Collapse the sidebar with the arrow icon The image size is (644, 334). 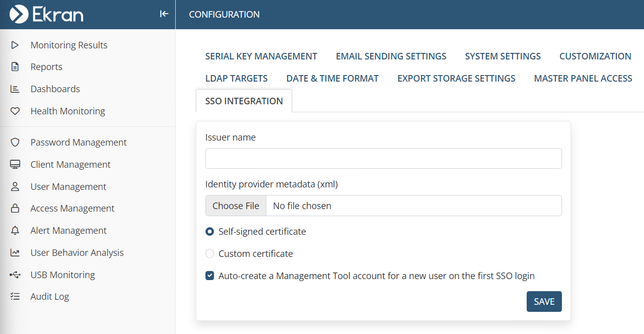coord(164,14)
